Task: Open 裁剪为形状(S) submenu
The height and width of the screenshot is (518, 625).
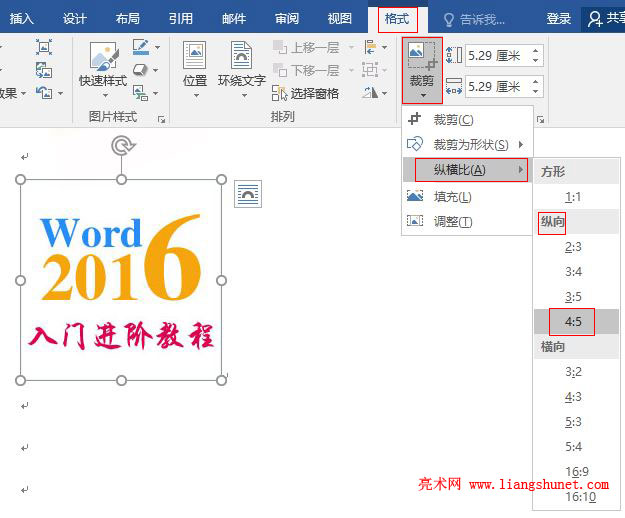Action: [x=467, y=144]
